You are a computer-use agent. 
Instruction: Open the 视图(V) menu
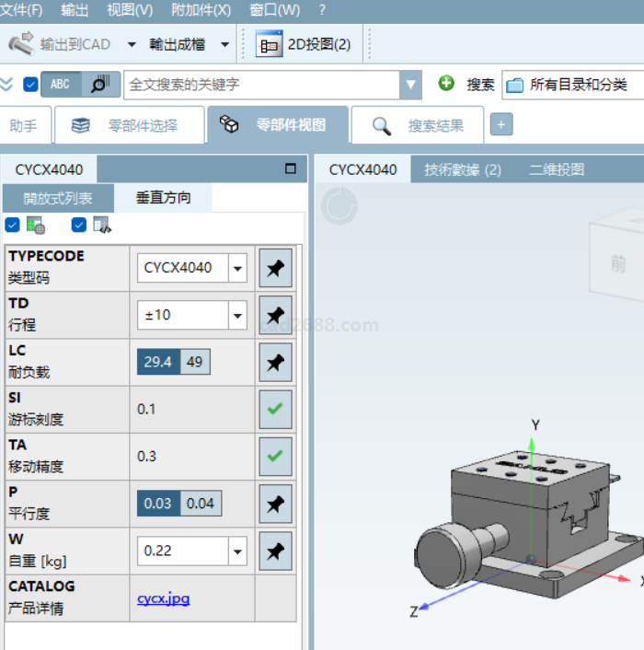(x=130, y=10)
